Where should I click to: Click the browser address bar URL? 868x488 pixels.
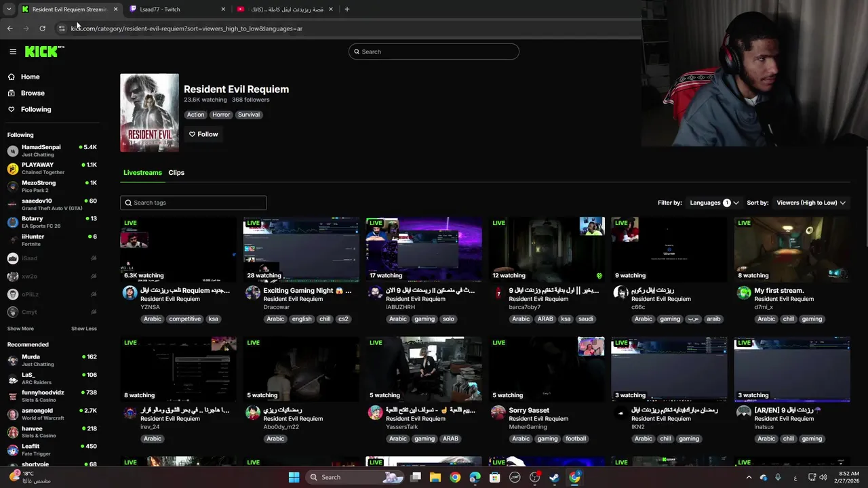186,28
